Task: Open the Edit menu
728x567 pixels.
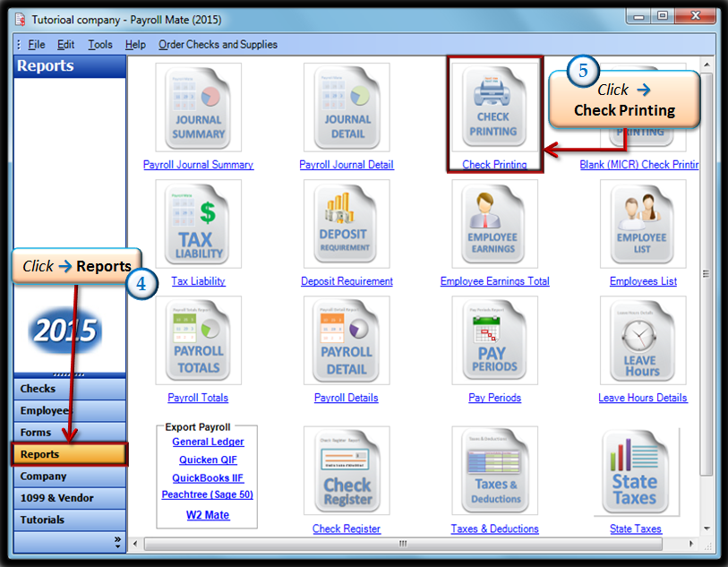Action: [x=65, y=45]
